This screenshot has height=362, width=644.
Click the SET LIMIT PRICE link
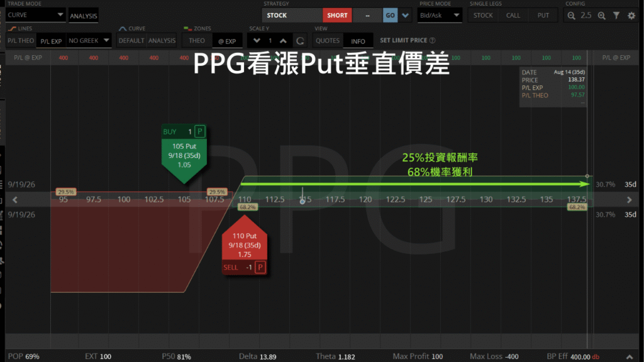click(403, 40)
